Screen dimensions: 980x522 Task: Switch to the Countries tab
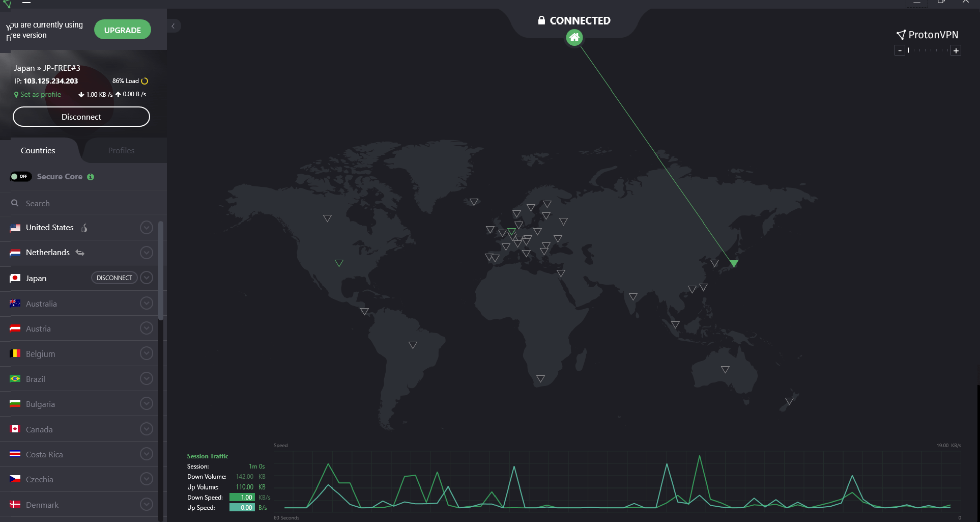pos(38,151)
